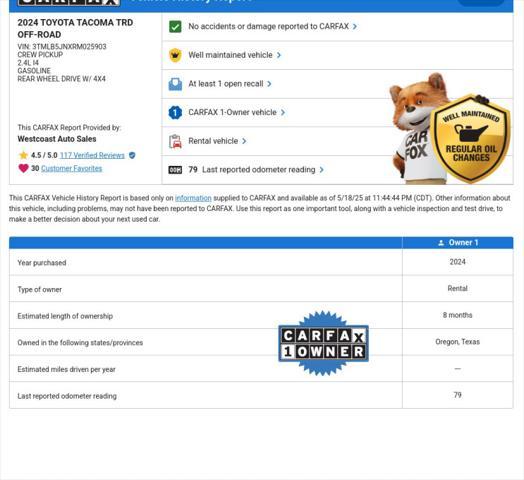
Task: Click the pink heart favorites icon
Action: pyautogui.click(x=23, y=168)
